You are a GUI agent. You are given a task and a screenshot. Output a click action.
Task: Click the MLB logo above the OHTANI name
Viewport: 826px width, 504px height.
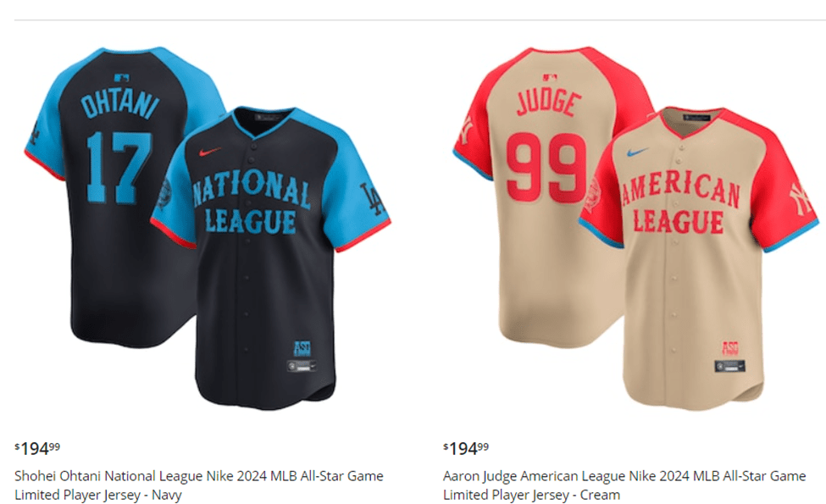(122, 78)
